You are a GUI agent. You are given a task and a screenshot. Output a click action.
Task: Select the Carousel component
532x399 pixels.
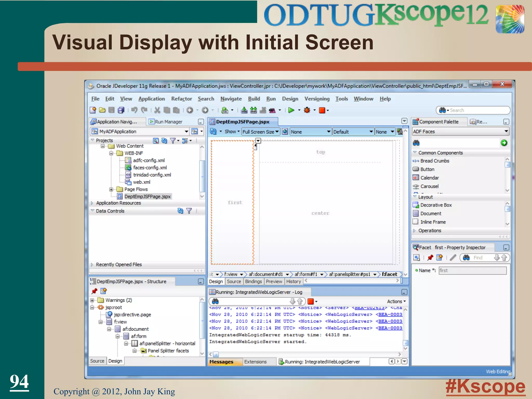click(429, 186)
